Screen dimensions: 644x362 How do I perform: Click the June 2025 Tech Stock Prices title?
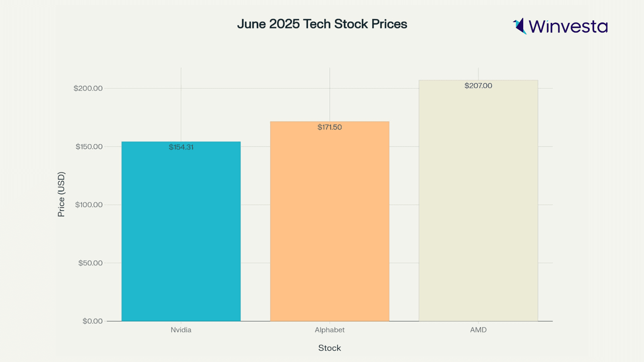coord(322,24)
